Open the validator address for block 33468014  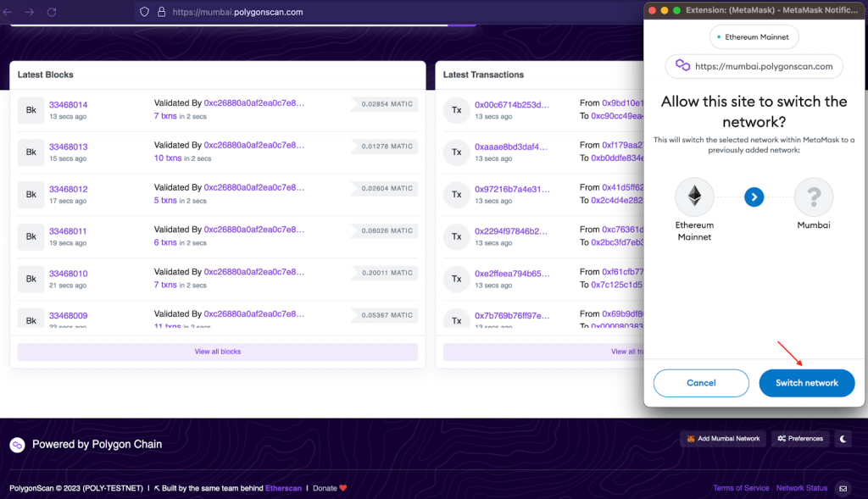click(x=254, y=103)
